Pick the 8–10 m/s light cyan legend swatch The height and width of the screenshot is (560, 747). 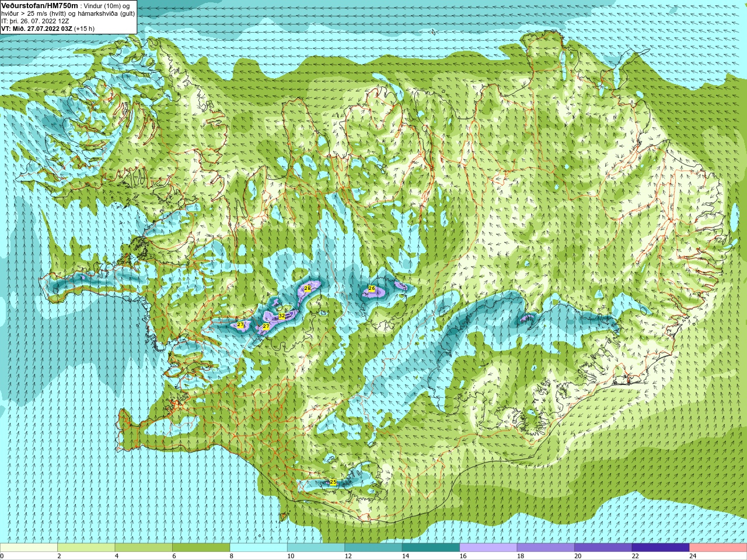pyautogui.click(x=259, y=548)
